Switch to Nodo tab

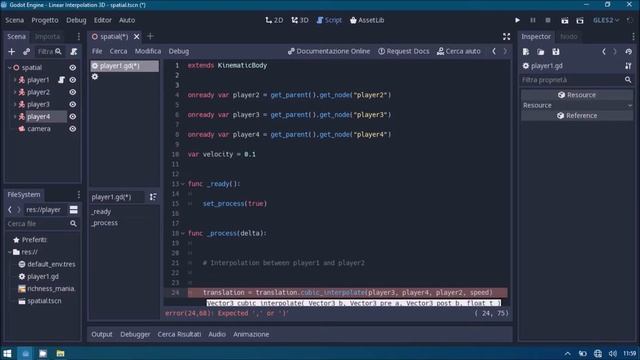pyautogui.click(x=569, y=37)
